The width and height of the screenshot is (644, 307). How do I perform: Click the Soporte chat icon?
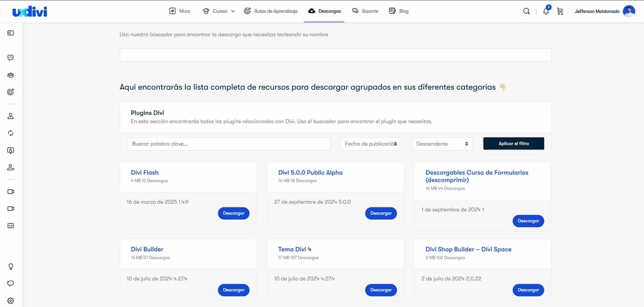[x=355, y=11]
